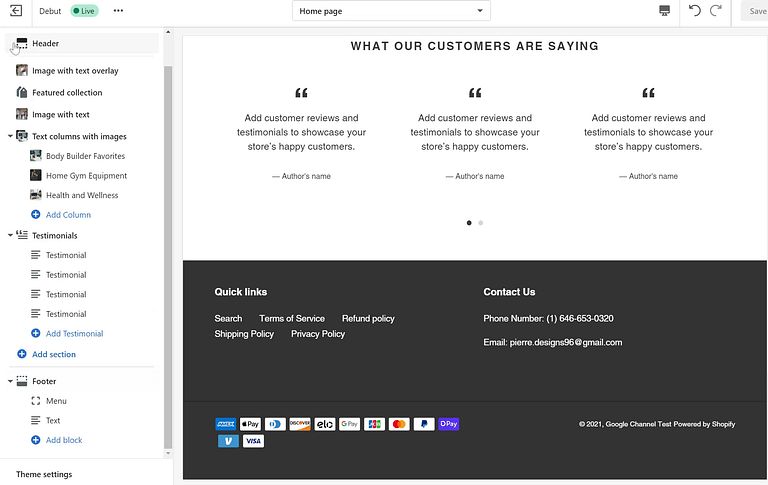Click Terms of Service footer link
768x485 pixels.
pyautogui.click(x=292, y=318)
